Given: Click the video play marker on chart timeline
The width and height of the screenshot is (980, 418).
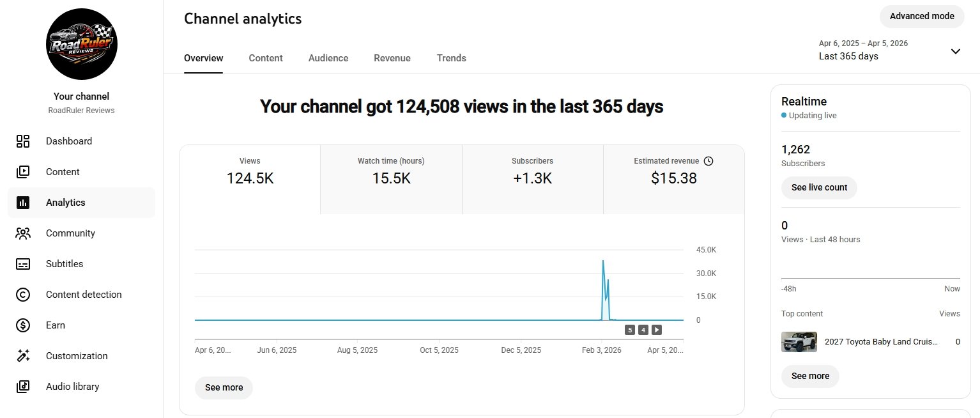Looking at the screenshot, I should click(x=657, y=330).
